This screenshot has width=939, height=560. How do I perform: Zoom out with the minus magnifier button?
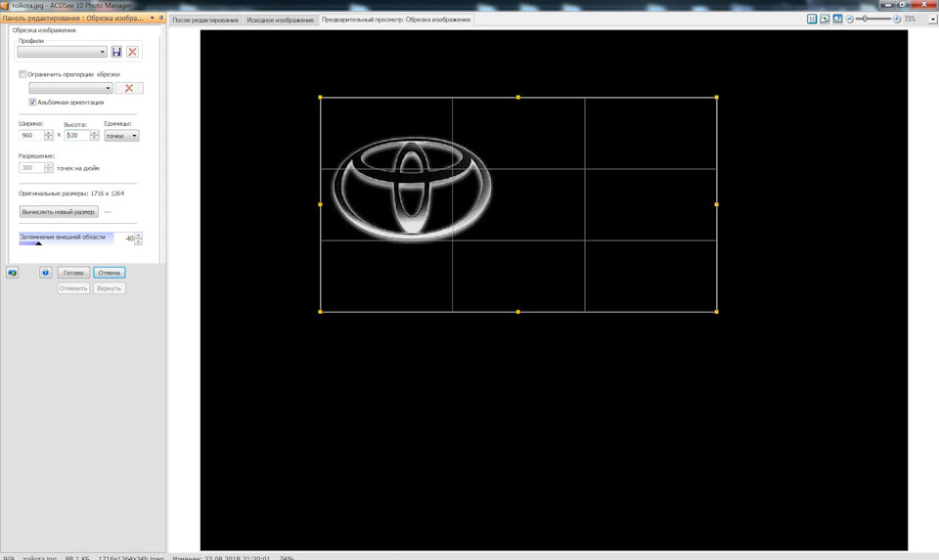click(x=849, y=20)
